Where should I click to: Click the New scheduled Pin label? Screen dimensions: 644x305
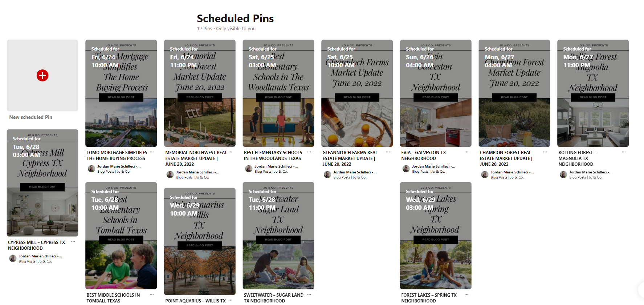(31, 117)
